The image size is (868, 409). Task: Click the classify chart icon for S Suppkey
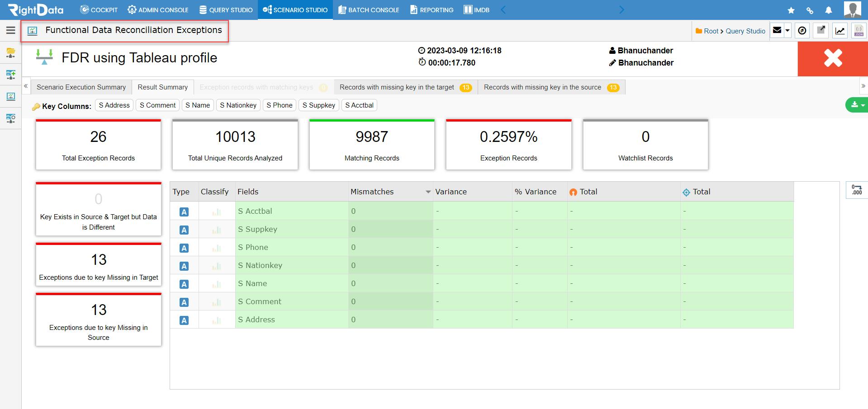tap(217, 230)
